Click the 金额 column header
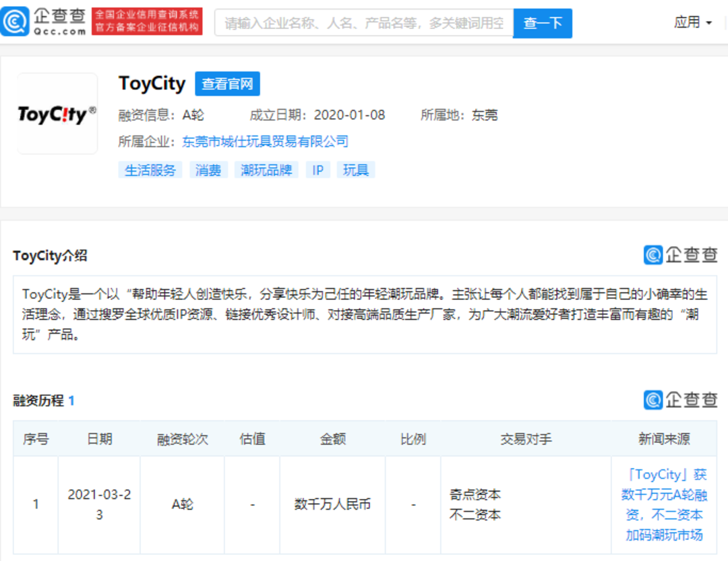 click(x=332, y=439)
